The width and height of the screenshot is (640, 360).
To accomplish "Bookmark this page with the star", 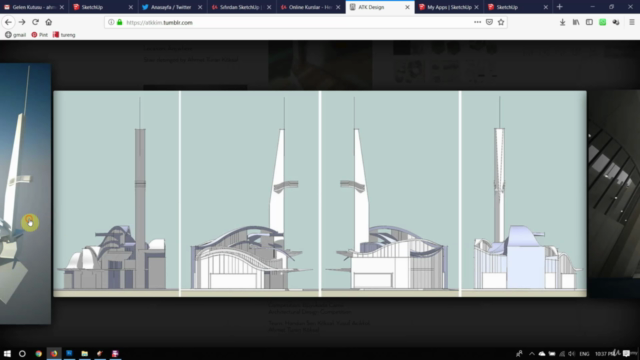I will (501, 22).
